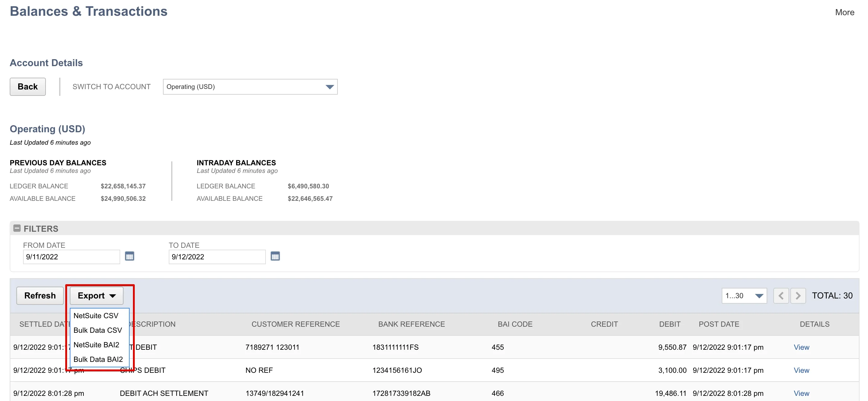This screenshot has width=868, height=401.
Task: Click the To Date field 9/12/2022
Action: click(x=217, y=257)
